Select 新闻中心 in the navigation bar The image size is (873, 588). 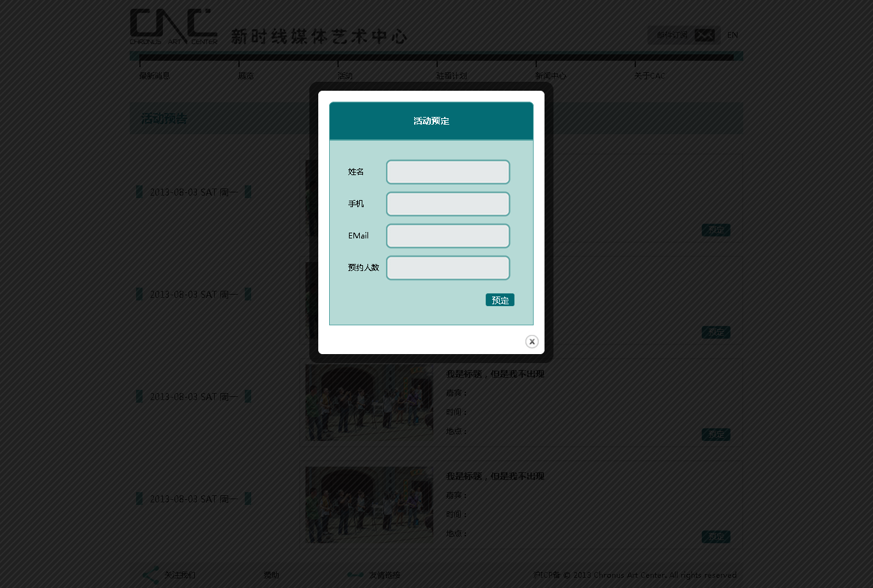(x=550, y=75)
